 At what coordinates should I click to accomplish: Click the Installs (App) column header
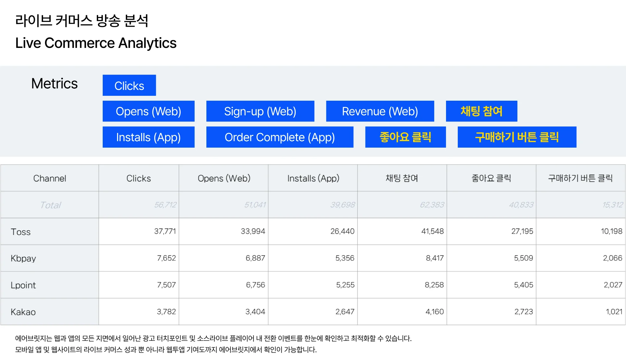313,178
